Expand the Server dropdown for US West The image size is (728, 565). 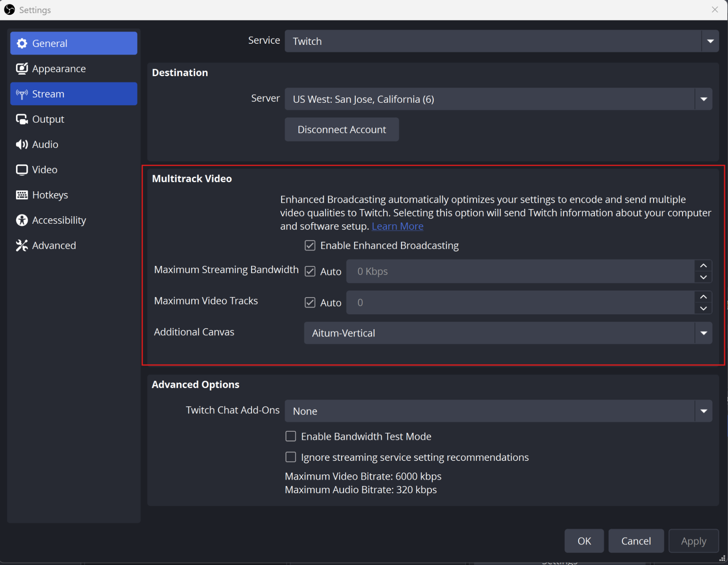click(x=703, y=99)
